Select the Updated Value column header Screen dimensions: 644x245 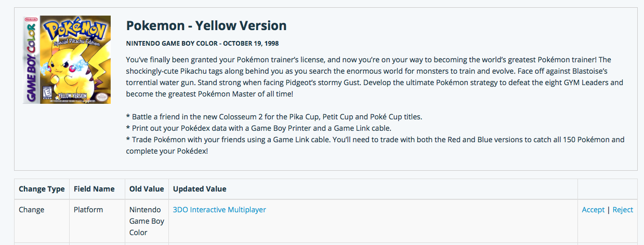pyautogui.click(x=200, y=189)
